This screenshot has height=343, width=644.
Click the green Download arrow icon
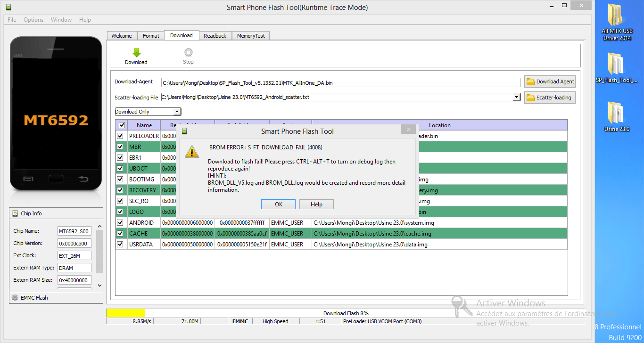pos(136,52)
